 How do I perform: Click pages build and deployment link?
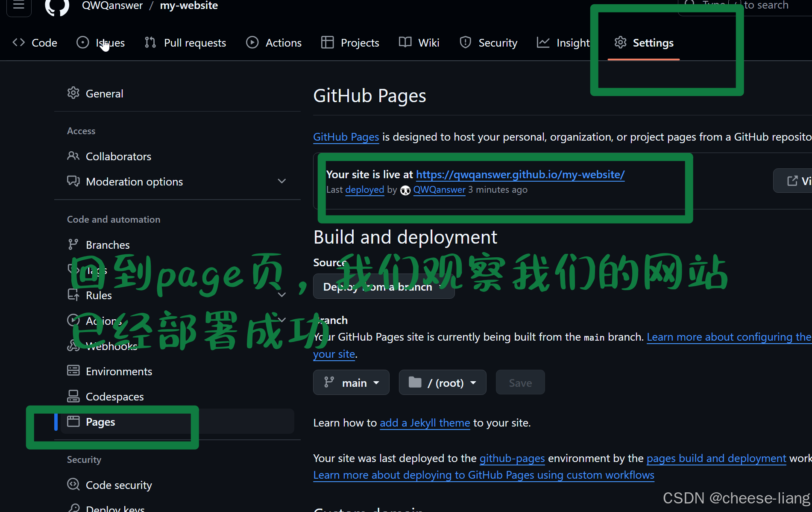tap(716, 458)
